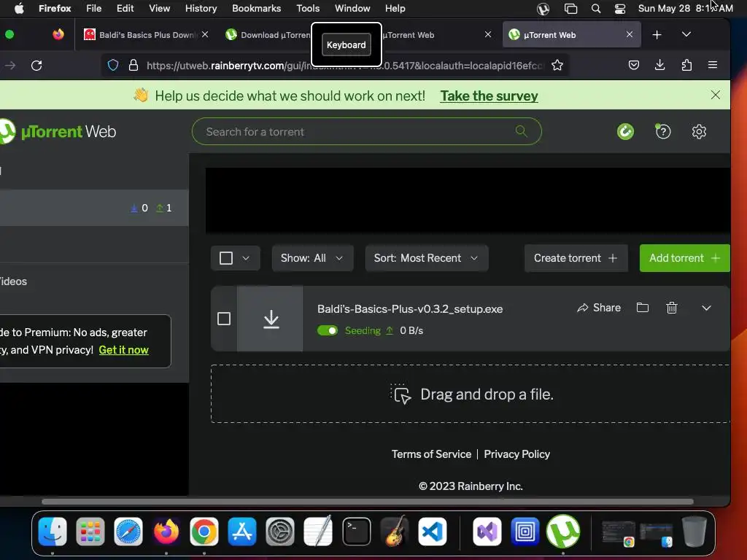
Task: Click the horizontal scrollbar at the window bottom
Action: [x=368, y=502]
